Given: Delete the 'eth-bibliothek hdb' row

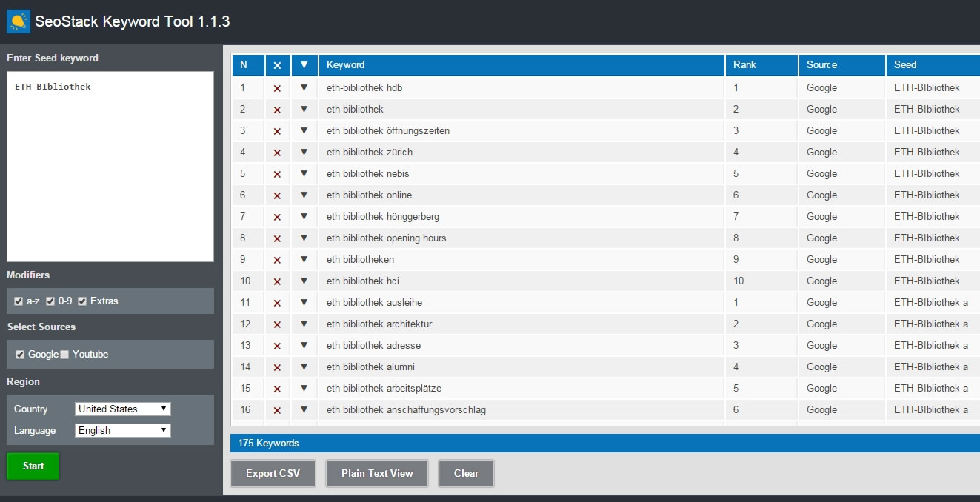Looking at the screenshot, I should click(277, 88).
